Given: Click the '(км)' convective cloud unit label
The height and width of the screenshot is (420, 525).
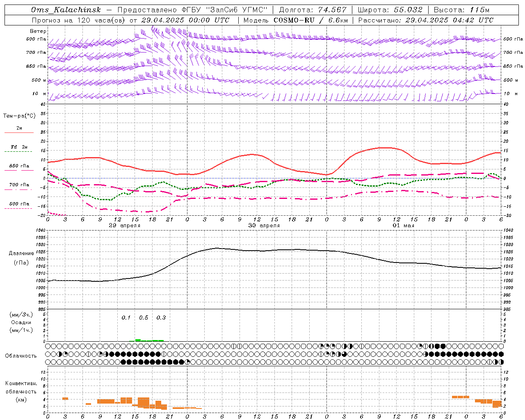Looking at the screenshot, I should (x=21, y=399).
